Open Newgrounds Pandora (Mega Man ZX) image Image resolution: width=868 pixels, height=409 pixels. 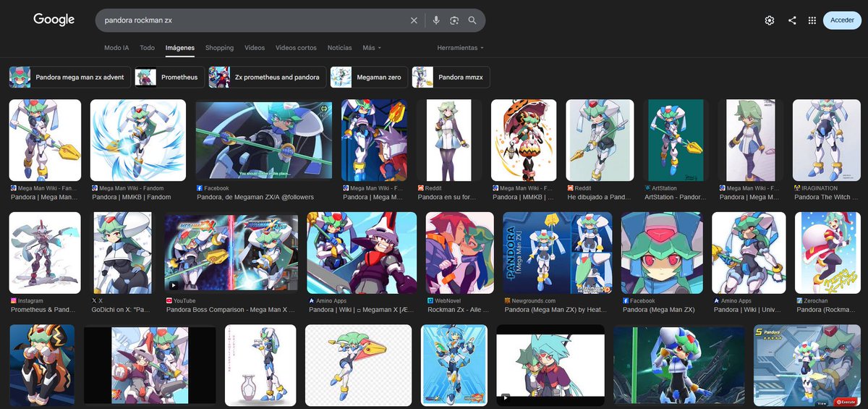pos(557,253)
